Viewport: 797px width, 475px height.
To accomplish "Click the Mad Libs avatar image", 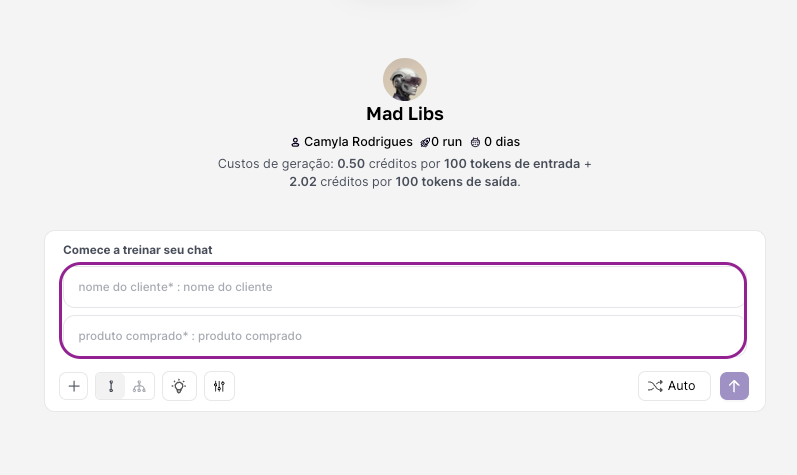I will click(405, 79).
